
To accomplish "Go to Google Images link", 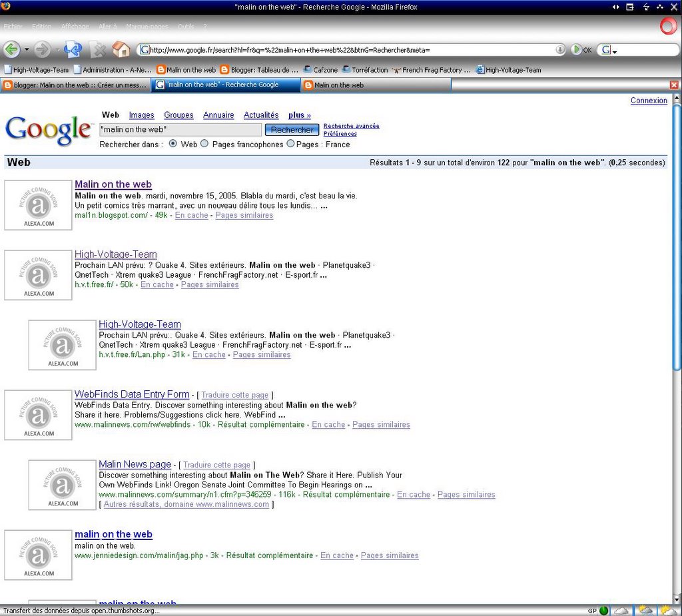I will 141,115.
